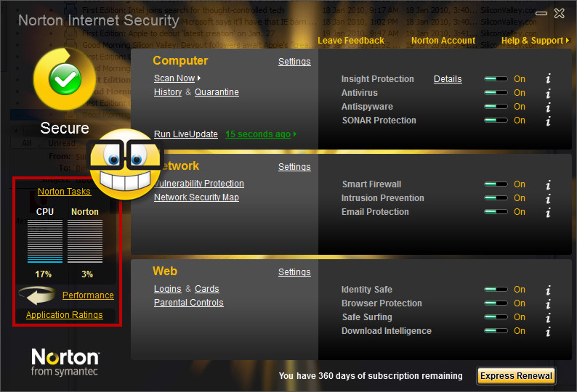
Task: Toggle Identity Safe switch
Action: click(x=496, y=290)
